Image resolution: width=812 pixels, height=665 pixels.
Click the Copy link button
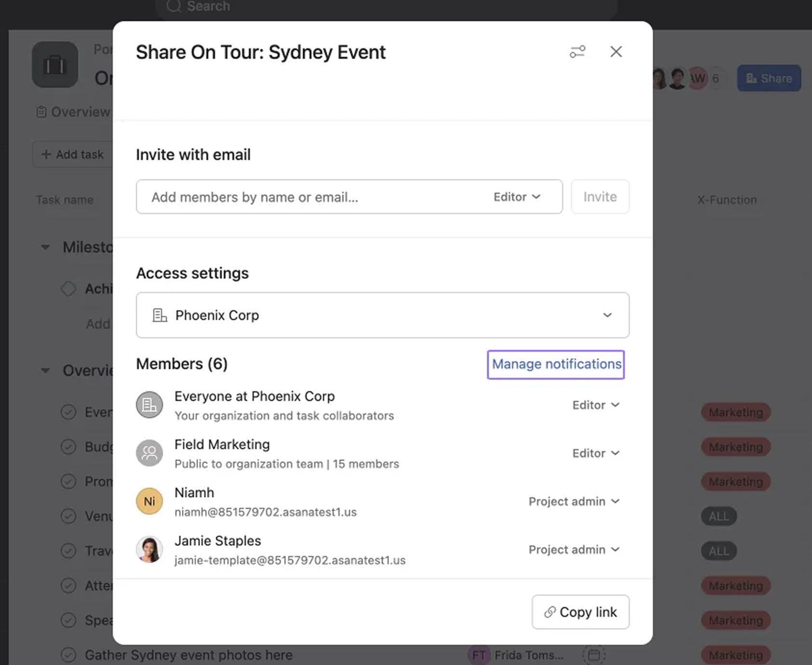580,612
